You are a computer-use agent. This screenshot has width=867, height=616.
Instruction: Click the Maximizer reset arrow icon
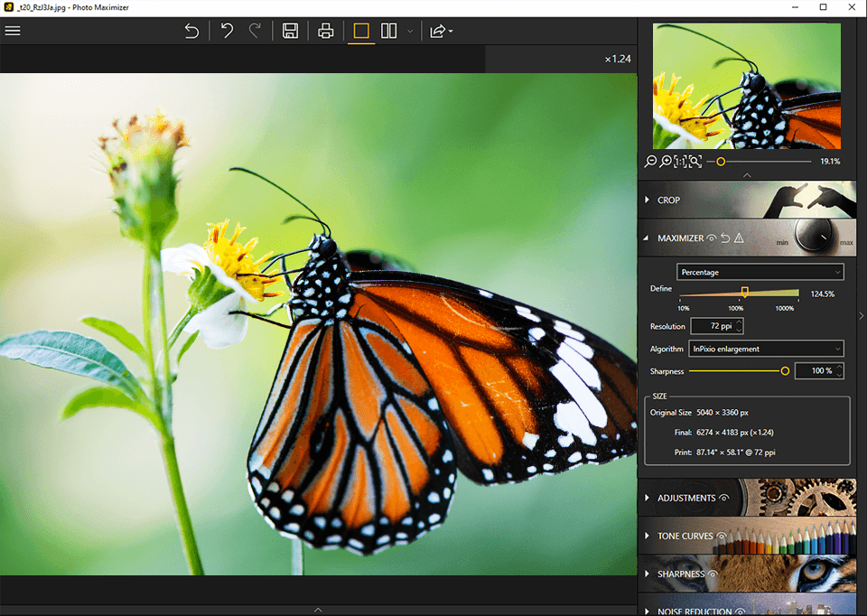point(725,238)
